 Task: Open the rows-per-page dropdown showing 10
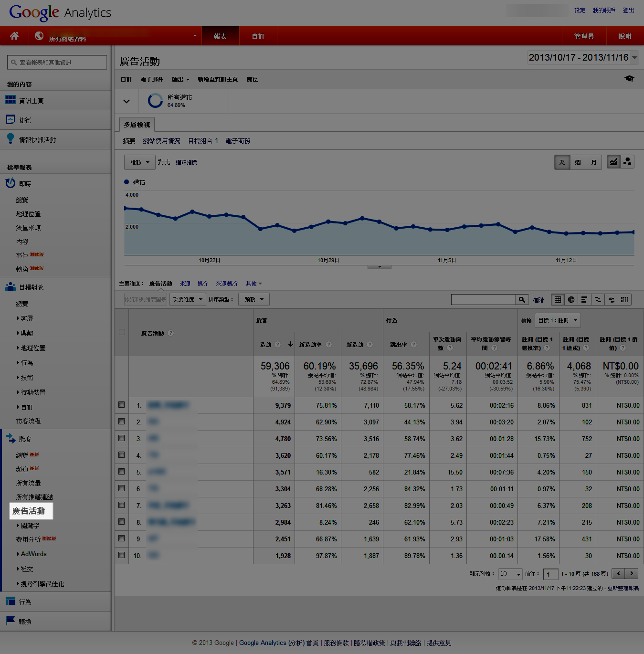(510, 574)
